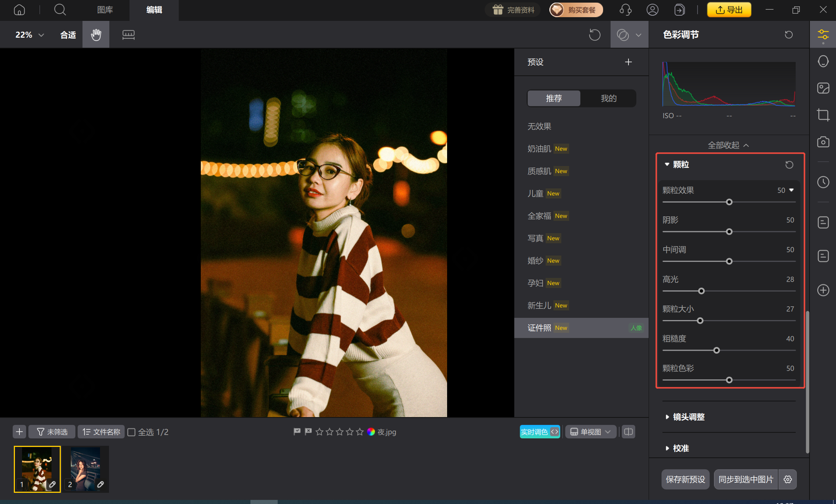Open the 单视图 view mode dropdown
The image size is (836, 504).
[590, 432]
